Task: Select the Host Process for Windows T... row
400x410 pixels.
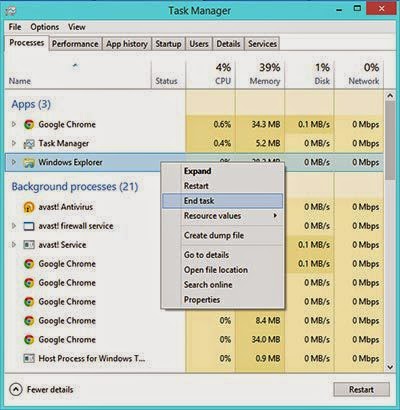Action: [x=194, y=359]
